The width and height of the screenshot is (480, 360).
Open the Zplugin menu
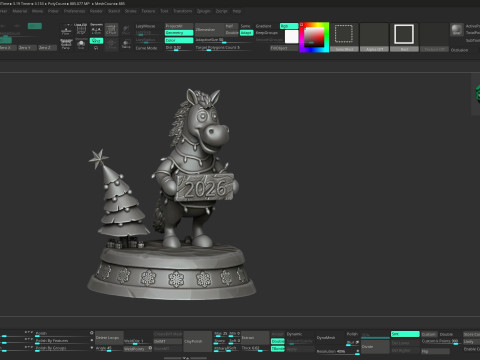click(x=203, y=11)
